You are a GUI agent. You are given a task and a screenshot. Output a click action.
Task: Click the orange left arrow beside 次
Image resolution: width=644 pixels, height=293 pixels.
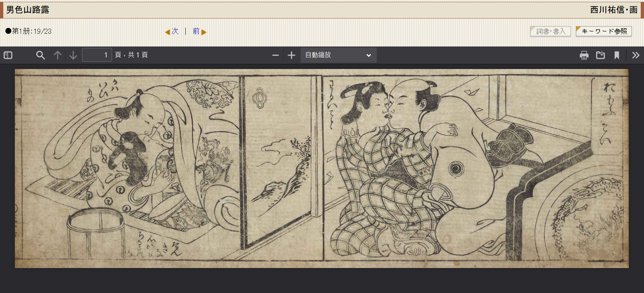pos(168,32)
